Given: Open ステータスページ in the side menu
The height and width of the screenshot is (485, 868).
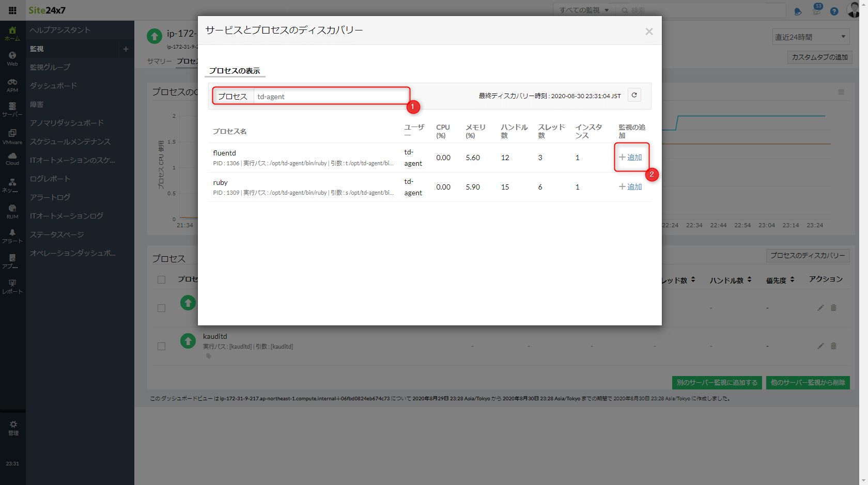Looking at the screenshot, I should [56, 234].
